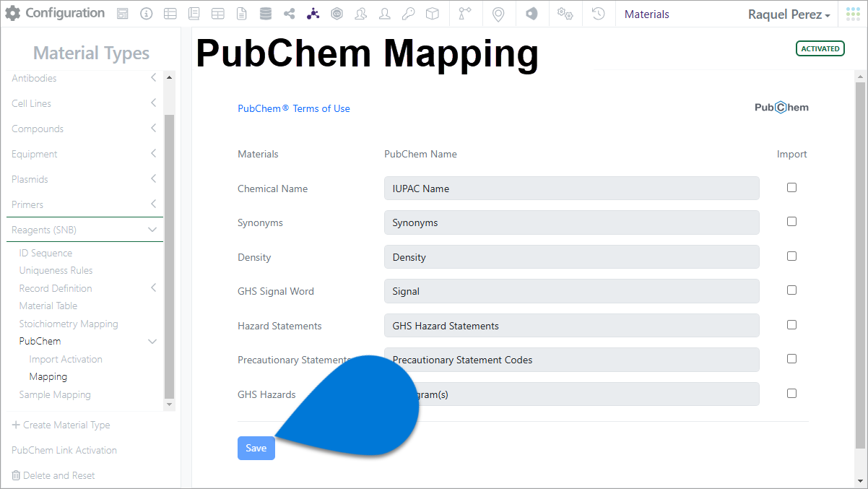Click the user groups icon
Image resolution: width=868 pixels, height=489 pixels.
coord(360,14)
